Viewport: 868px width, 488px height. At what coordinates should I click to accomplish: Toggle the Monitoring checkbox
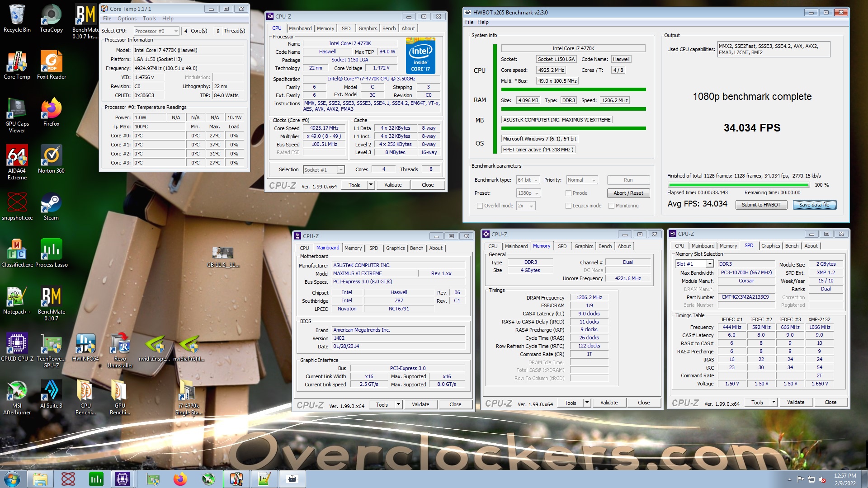(x=611, y=206)
